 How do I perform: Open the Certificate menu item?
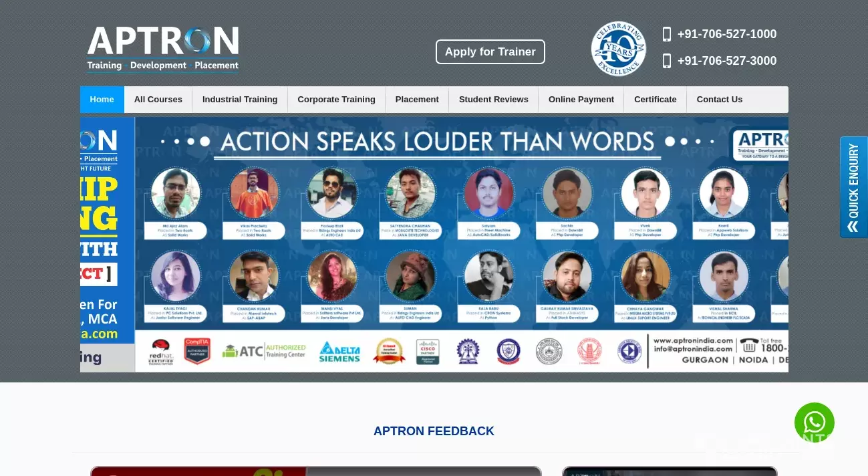tap(656, 100)
